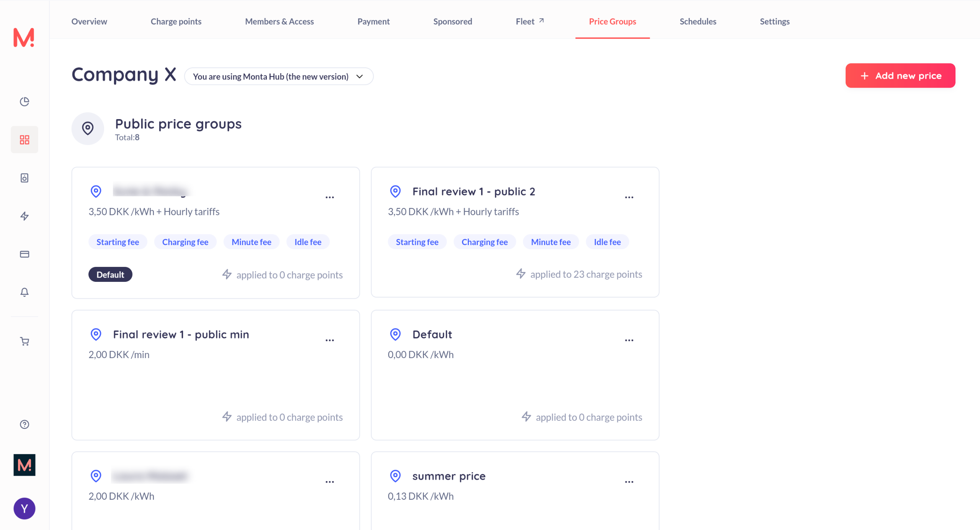
Task: Click the Monta M logo at top
Action: pos(24,38)
